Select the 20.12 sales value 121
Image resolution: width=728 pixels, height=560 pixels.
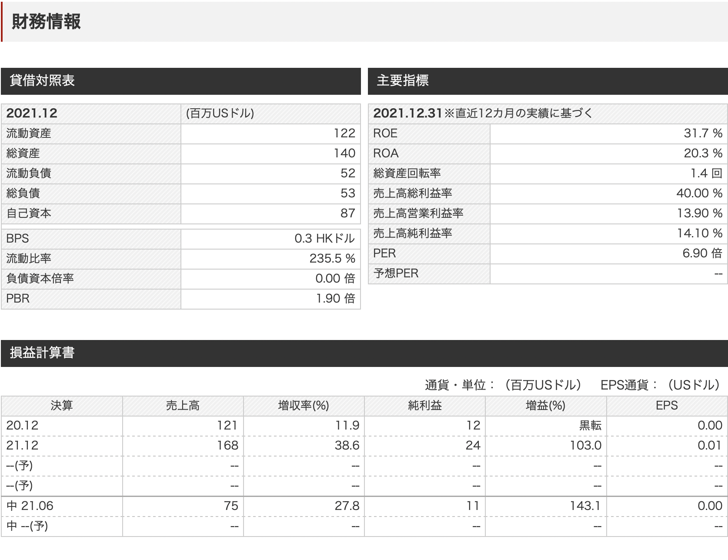point(183,426)
